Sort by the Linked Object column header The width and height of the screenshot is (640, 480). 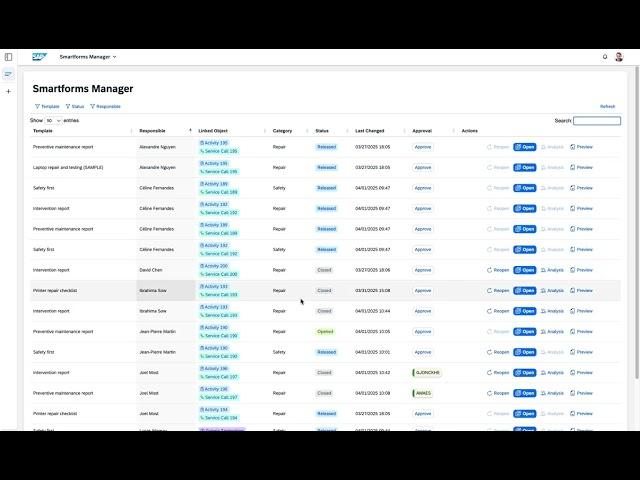(x=213, y=131)
